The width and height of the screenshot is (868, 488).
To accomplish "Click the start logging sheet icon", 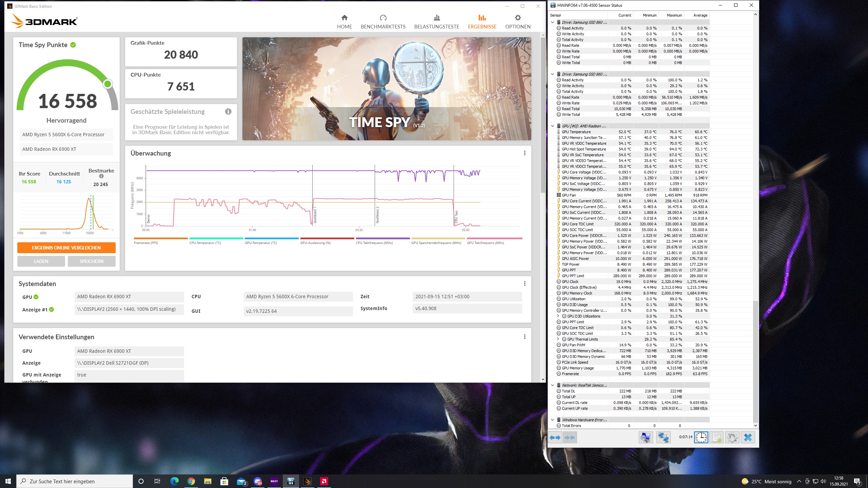I will (x=717, y=438).
